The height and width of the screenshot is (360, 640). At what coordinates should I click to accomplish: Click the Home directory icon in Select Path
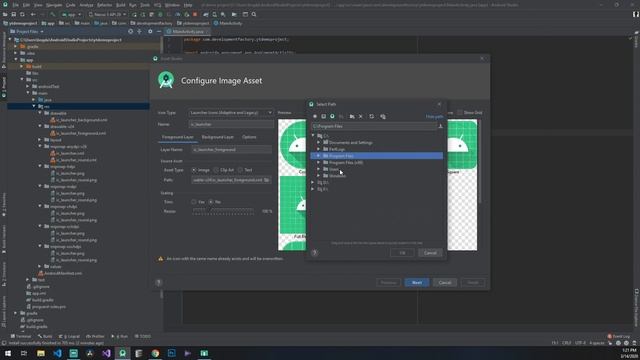[315, 117]
